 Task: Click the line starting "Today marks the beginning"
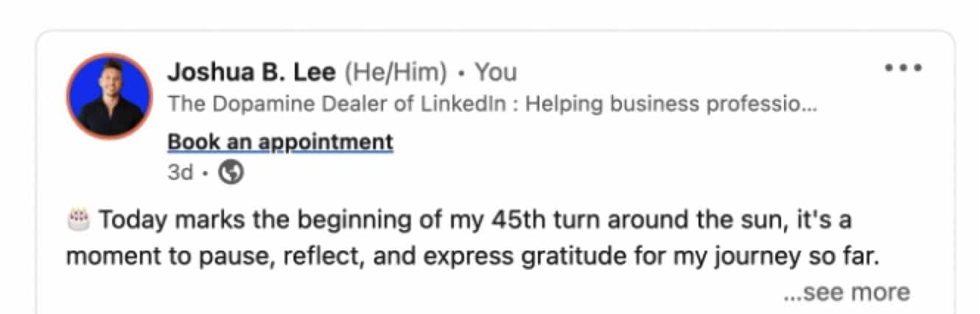click(475, 220)
